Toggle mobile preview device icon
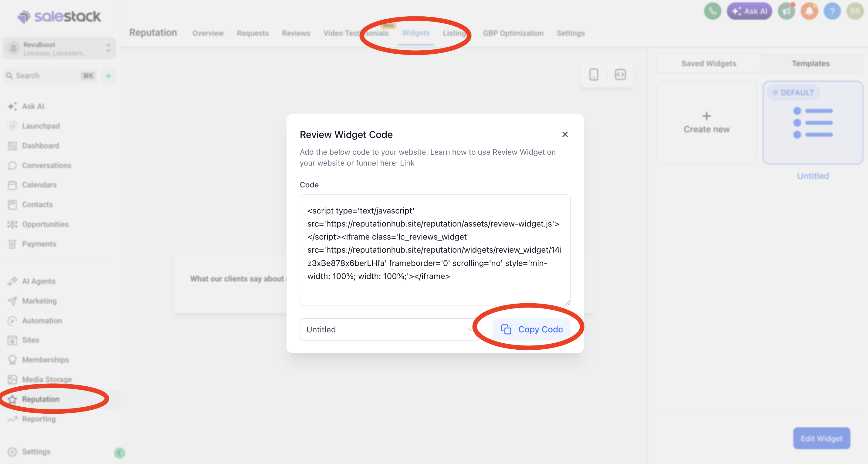Screen dimensions: 868x464 click(594, 74)
